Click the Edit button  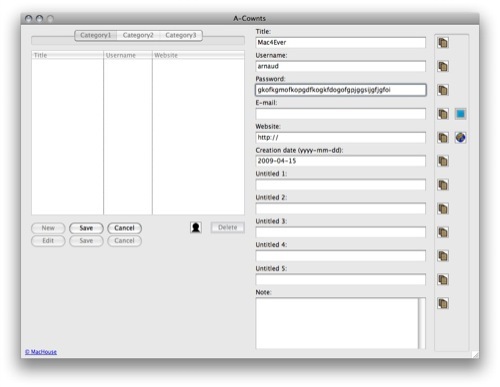pos(48,241)
